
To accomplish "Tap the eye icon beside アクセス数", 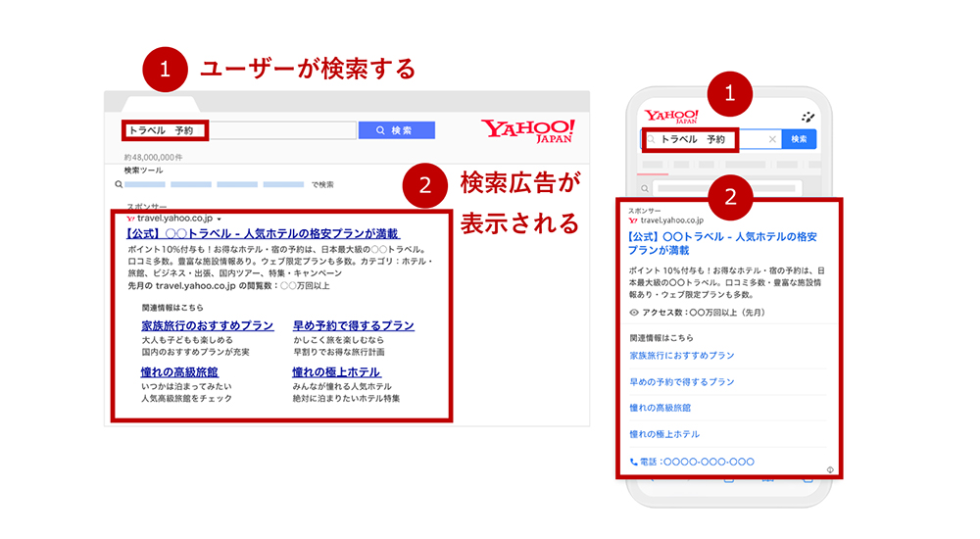I will 634,313.
